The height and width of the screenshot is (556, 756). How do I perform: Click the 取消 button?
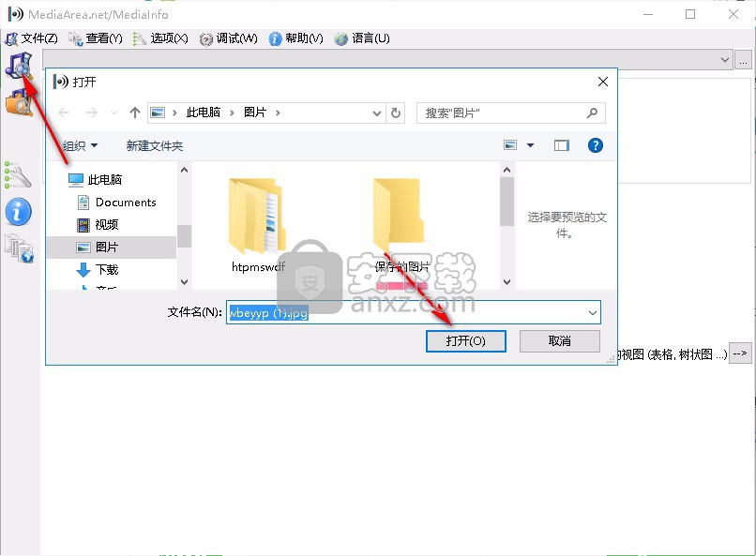point(559,341)
